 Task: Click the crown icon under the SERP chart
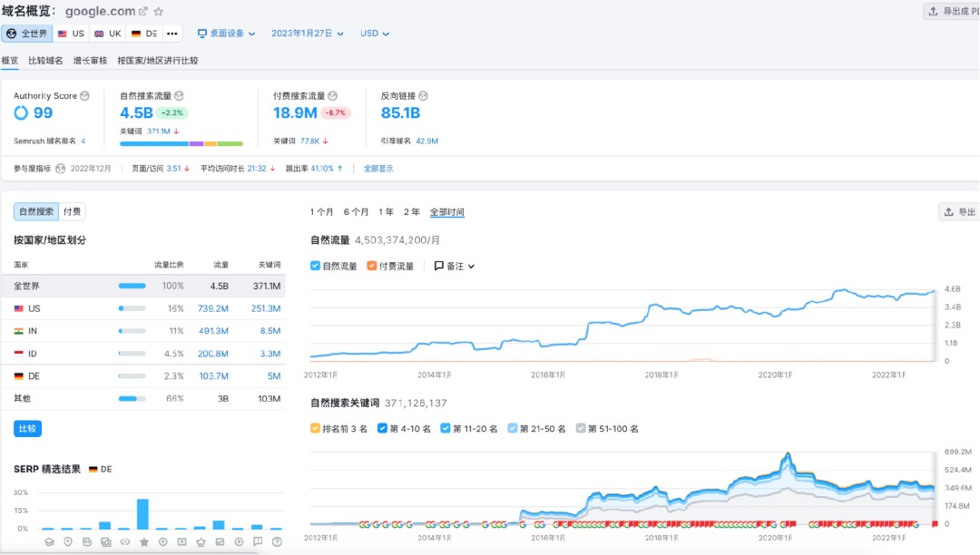point(201,542)
